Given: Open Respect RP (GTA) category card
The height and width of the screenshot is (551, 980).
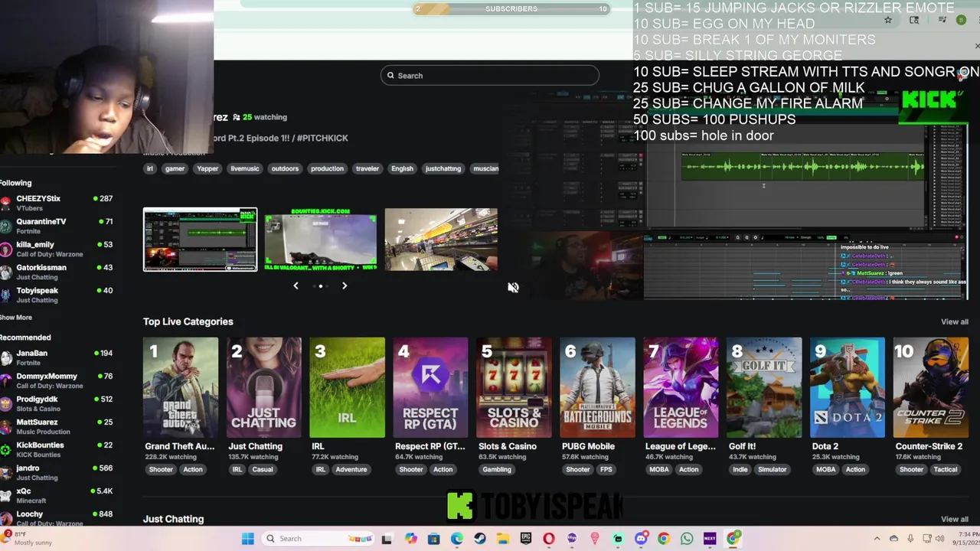Looking at the screenshot, I should tap(430, 387).
